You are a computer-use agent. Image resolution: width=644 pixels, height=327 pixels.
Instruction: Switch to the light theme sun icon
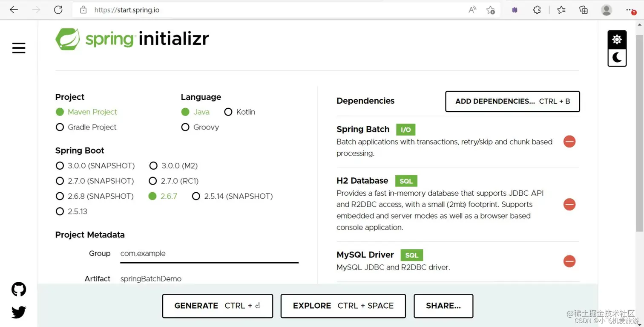click(617, 40)
